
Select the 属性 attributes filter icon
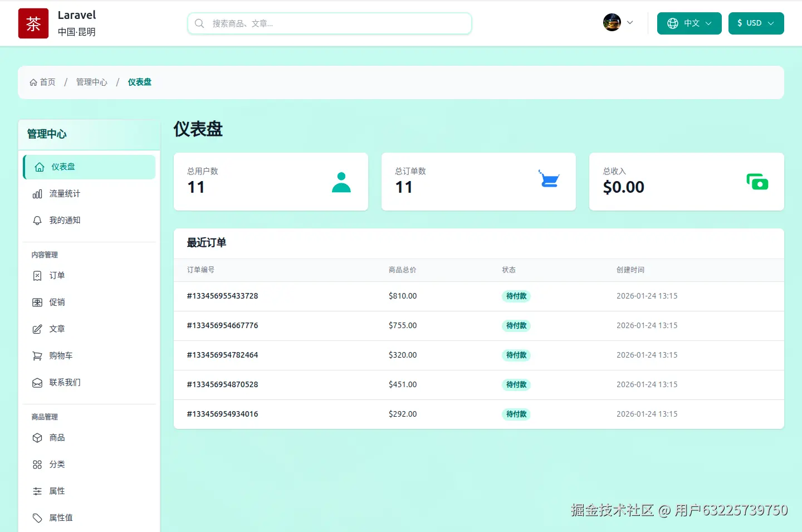[37, 491]
